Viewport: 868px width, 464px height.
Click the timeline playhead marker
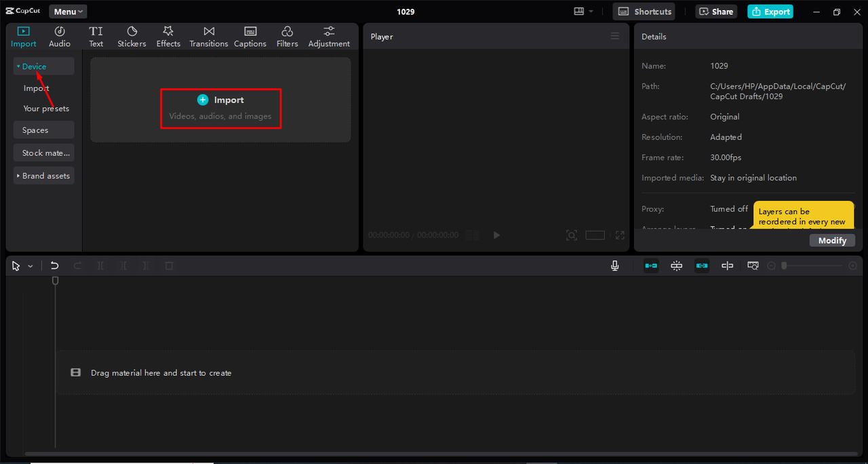[56, 280]
